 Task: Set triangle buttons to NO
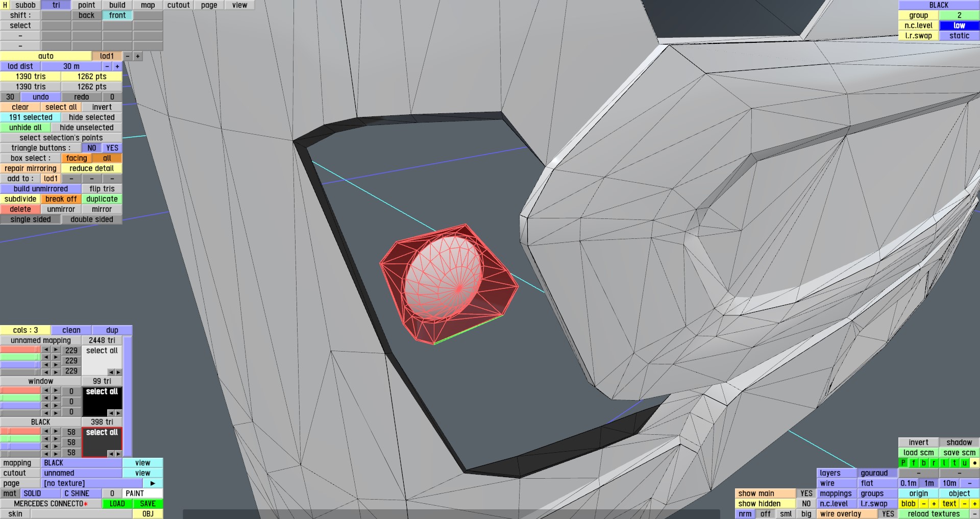pyautogui.click(x=92, y=148)
